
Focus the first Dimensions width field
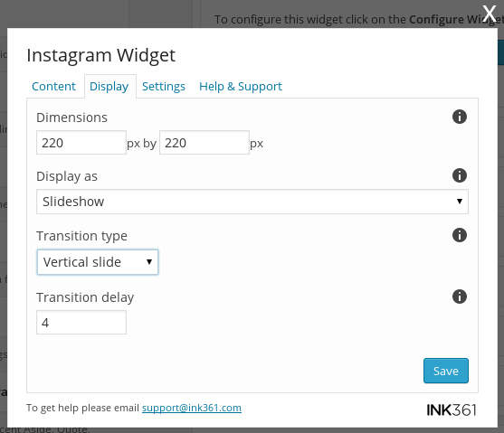click(x=81, y=143)
